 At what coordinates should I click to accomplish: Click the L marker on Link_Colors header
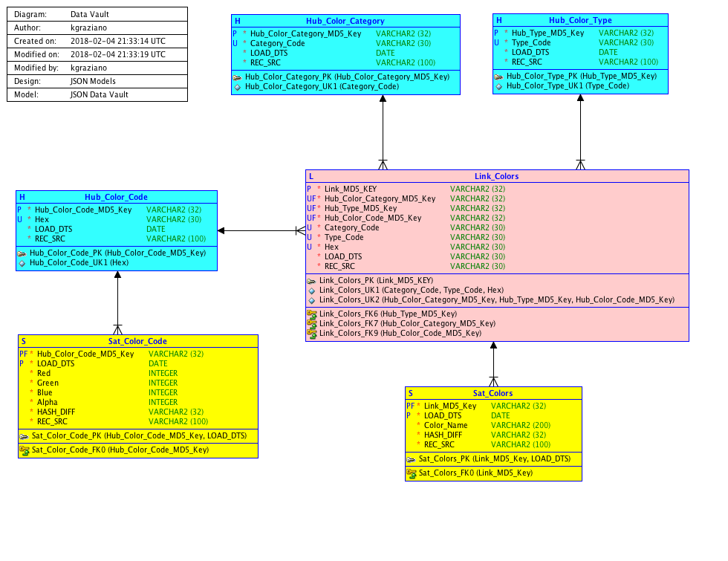click(311, 177)
